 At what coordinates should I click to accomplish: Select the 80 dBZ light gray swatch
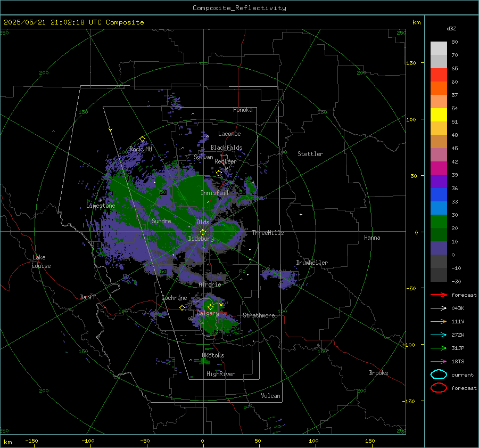coord(439,48)
